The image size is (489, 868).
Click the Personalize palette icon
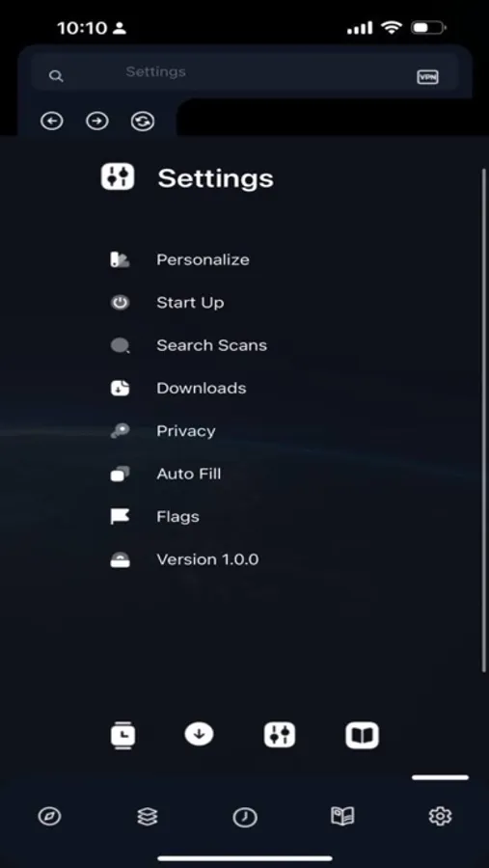pyautogui.click(x=120, y=259)
